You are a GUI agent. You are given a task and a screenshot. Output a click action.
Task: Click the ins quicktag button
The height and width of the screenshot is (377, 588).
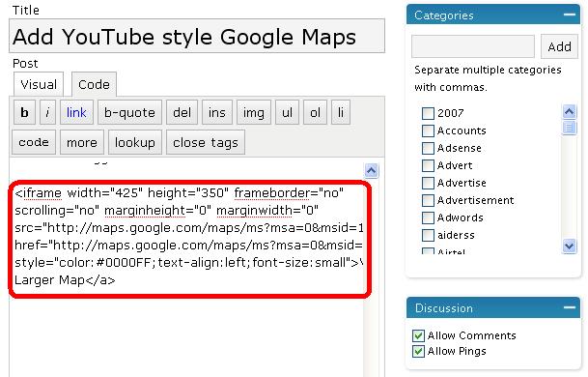click(x=217, y=112)
